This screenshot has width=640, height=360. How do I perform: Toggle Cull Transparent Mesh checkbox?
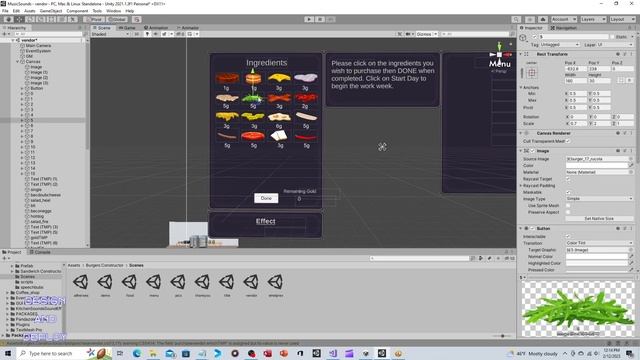click(568, 141)
